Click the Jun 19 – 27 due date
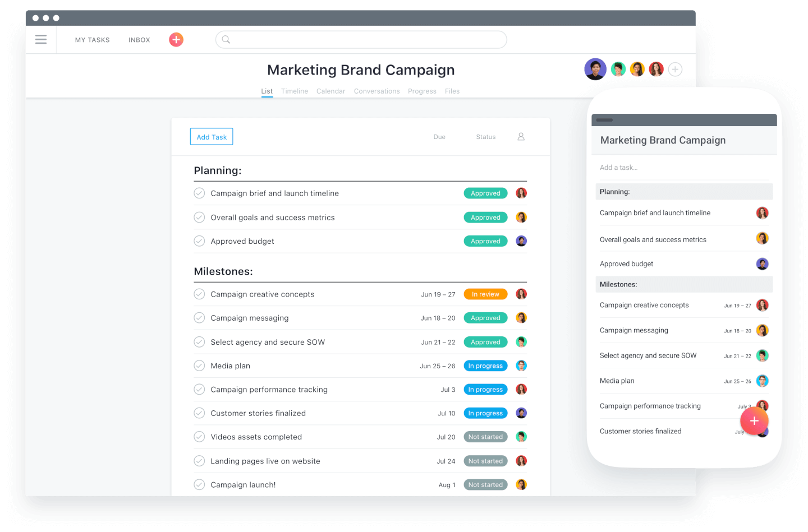The height and width of the screenshot is (532, 808). 438,294
